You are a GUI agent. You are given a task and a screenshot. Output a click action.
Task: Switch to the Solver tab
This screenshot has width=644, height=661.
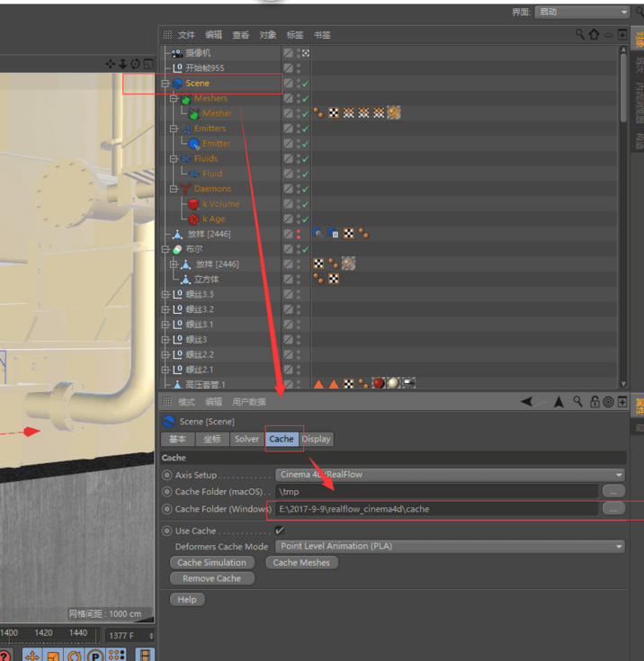click(x=246, y=439)
